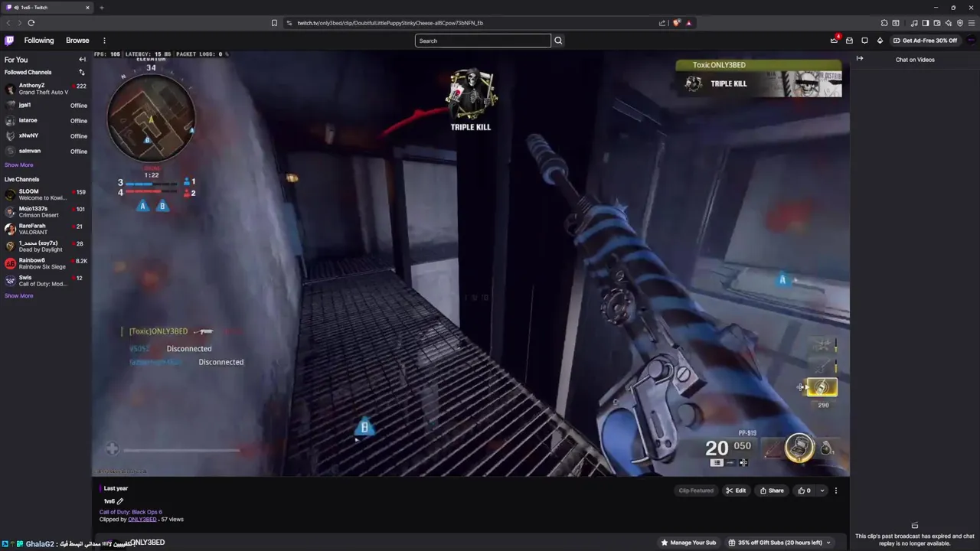Show more followed channels

click(19, 165)
